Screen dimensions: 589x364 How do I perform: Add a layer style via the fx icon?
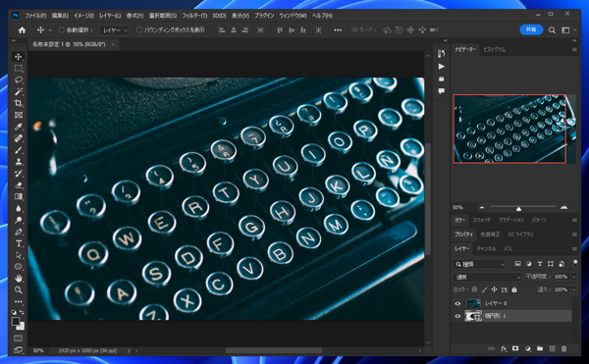(x=504, y=349)
